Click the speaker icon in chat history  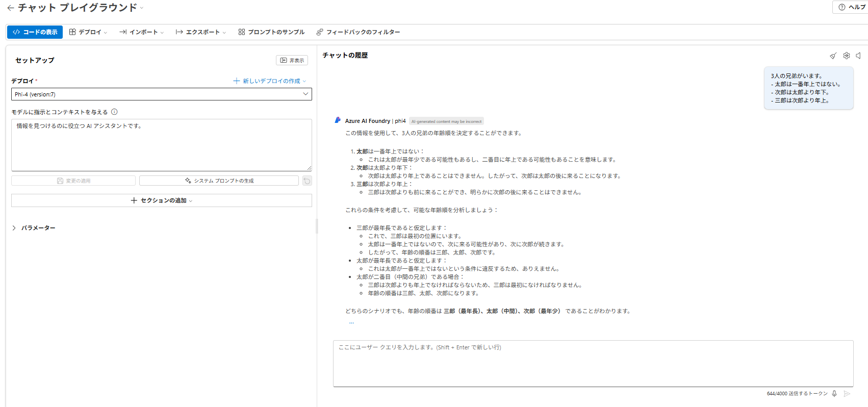pos(859,56)
